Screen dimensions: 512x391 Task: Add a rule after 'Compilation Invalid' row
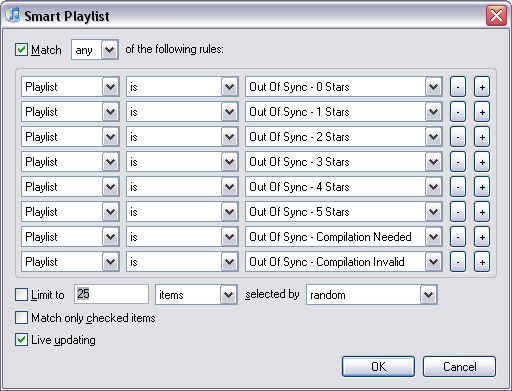point(482,262)
